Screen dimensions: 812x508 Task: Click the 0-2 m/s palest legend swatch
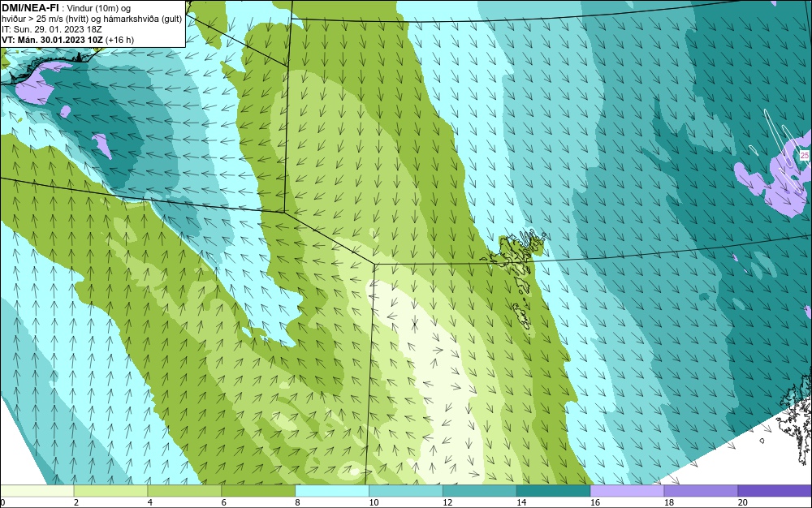point(37,490)
